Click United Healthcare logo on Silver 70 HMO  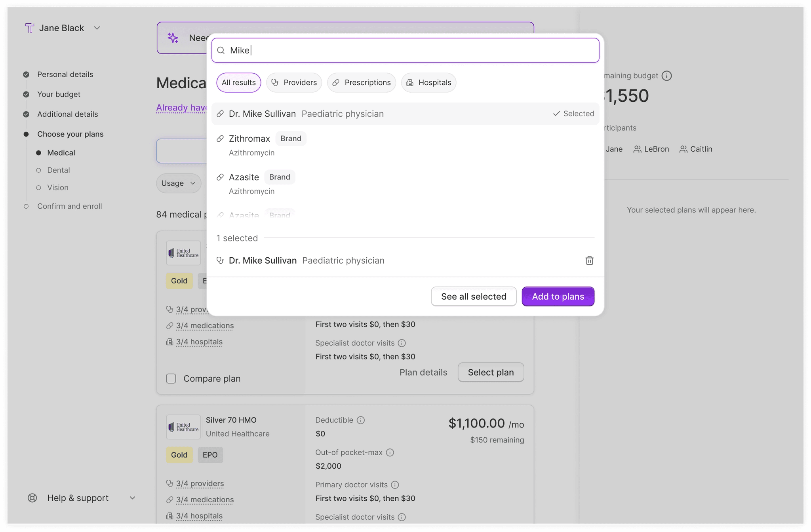click(x=183, y=427)
